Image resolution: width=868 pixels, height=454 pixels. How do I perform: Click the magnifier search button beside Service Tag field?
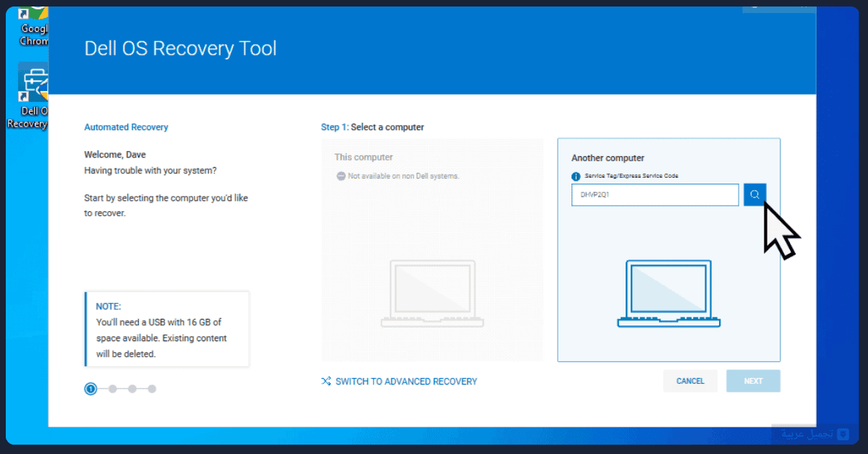tap(754, 194)
